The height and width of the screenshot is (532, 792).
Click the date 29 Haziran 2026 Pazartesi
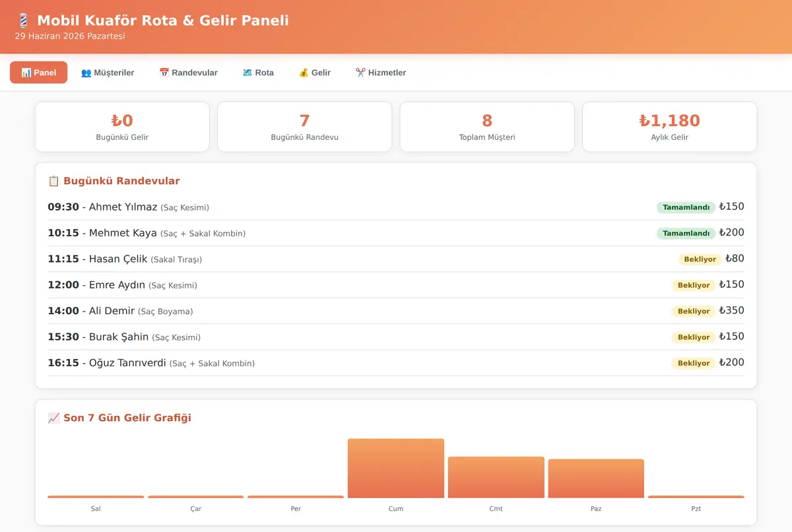pyautogui.click(x=70, y=36)
